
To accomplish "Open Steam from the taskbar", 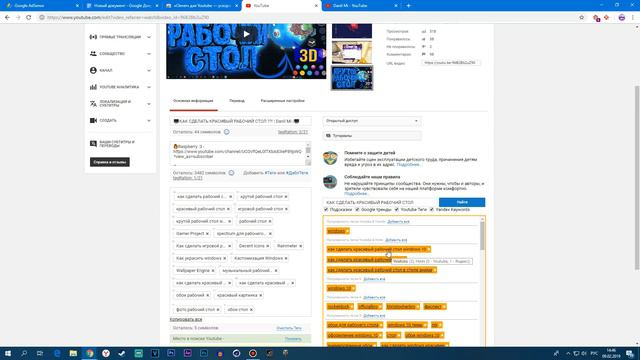I will point(122,353).
